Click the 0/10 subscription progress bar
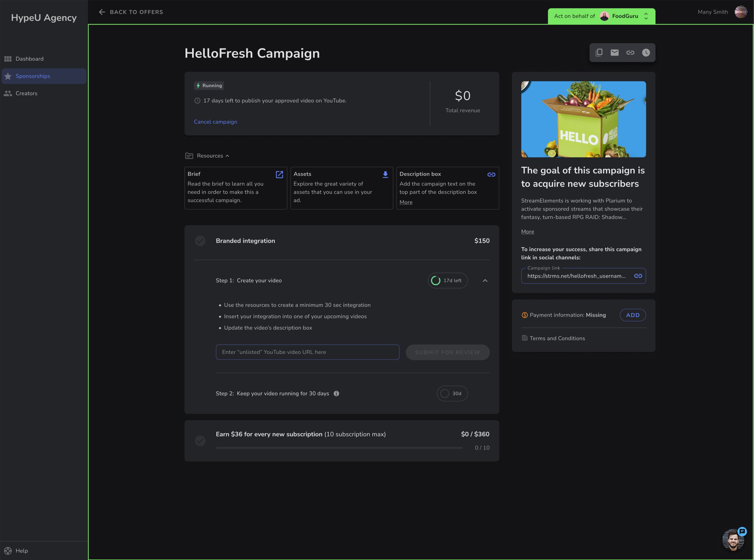This screenshot has width=754, height=560. tap(338, 447)
